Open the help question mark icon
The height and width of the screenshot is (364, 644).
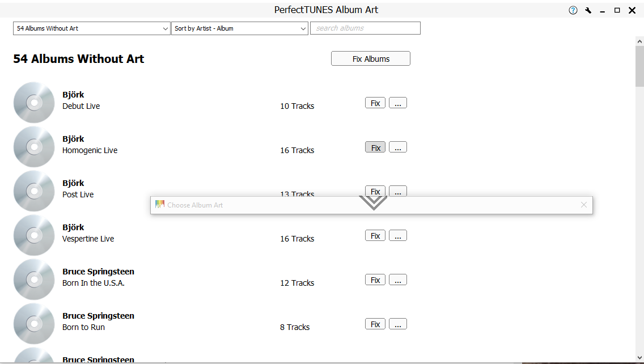573,10
